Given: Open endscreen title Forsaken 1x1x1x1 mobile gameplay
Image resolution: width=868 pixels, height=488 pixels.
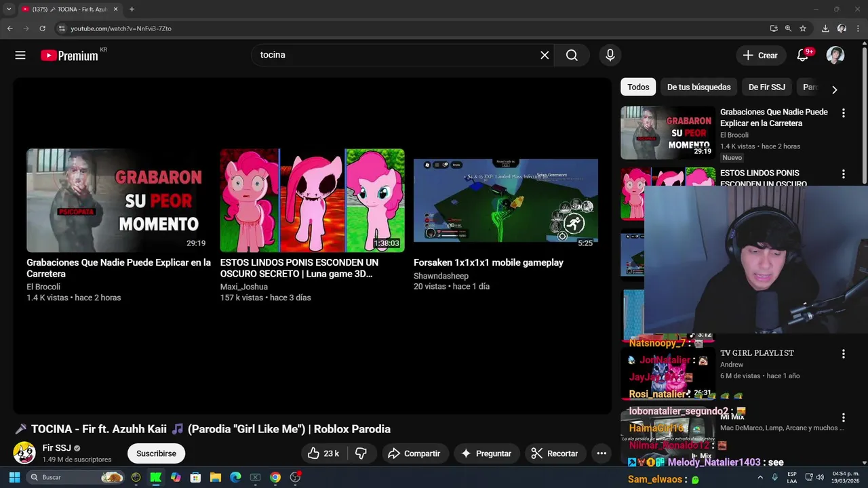Looking at the screenshot, I should [488, 262].
